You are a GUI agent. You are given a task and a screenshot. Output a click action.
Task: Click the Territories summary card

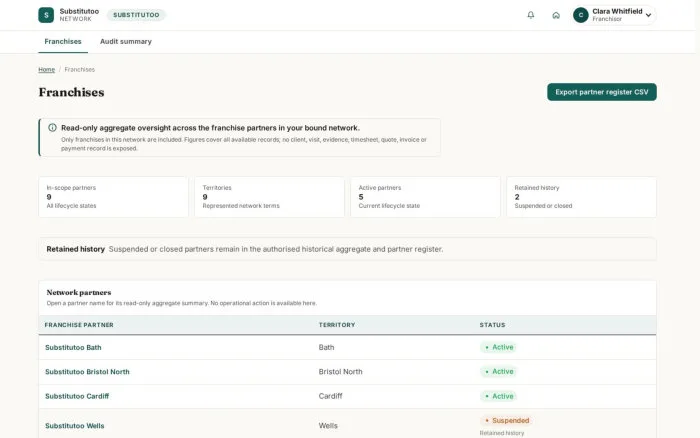269,197
